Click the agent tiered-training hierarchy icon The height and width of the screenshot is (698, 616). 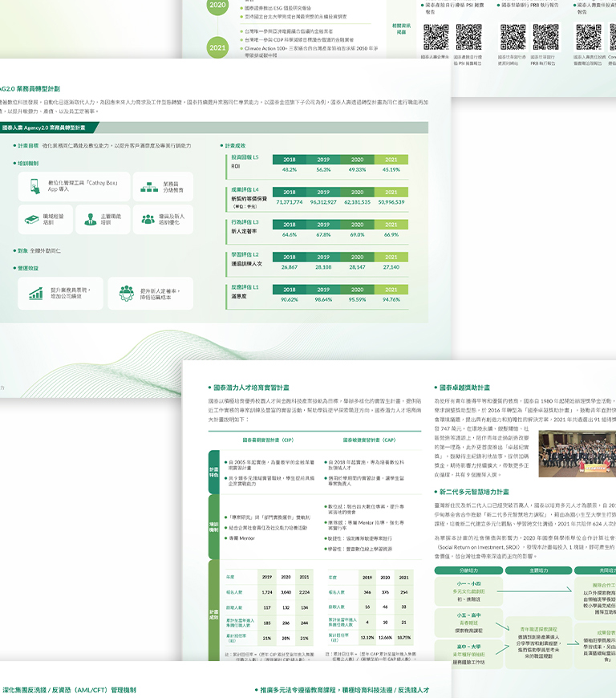click(x=148, y=186)
